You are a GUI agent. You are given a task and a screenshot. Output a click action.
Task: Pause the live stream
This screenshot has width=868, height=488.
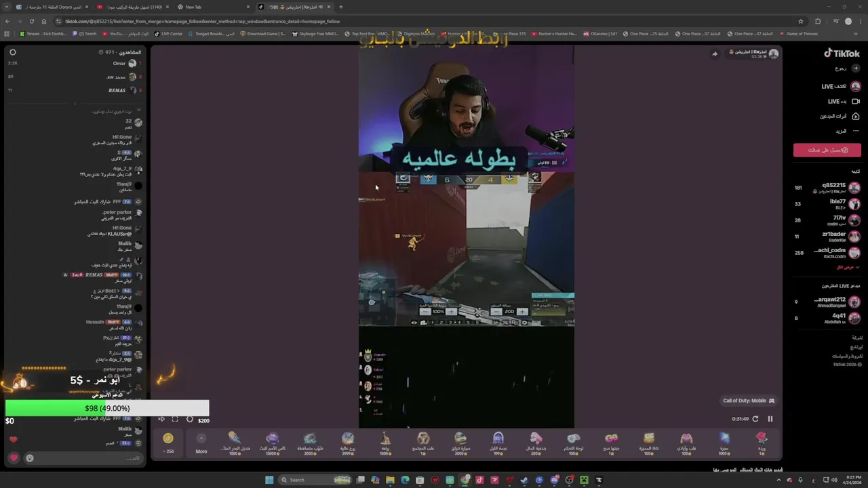point(770,419)
